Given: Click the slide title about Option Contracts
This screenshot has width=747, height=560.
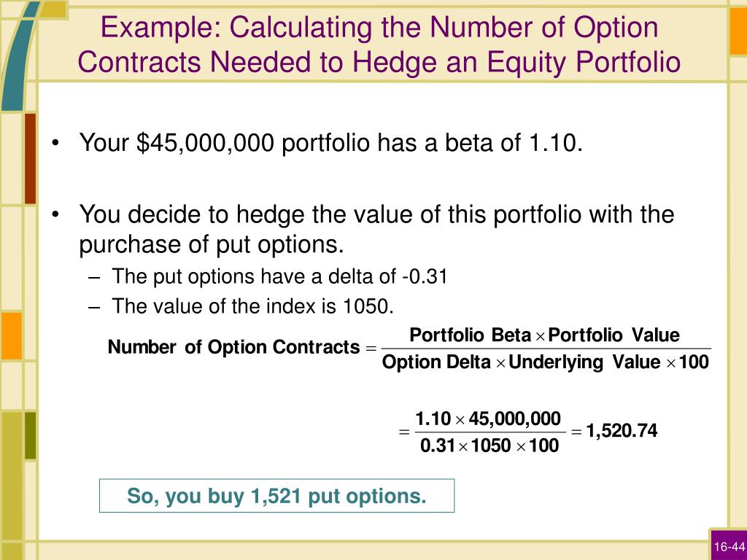Looking at the screenshot, I should [379, 44].
